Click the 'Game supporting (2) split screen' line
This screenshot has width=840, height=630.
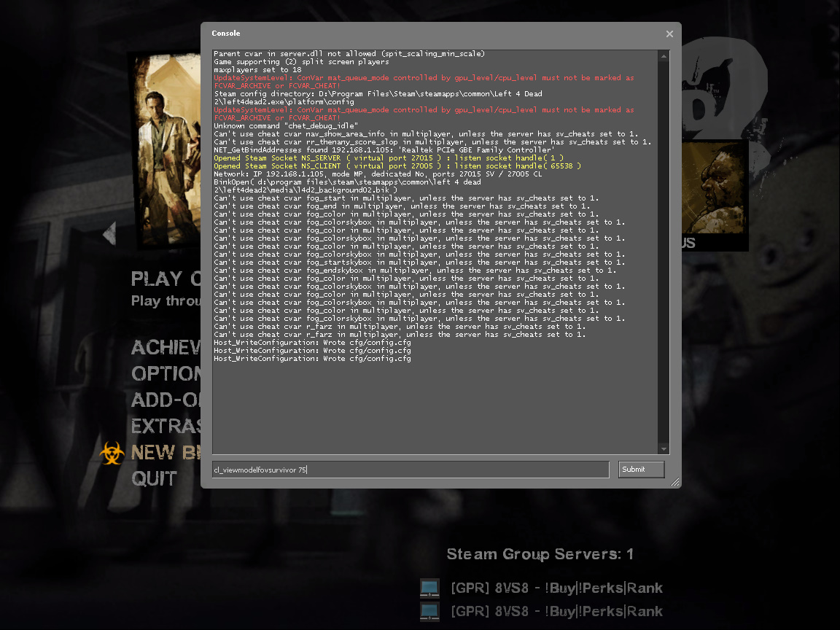301,61
